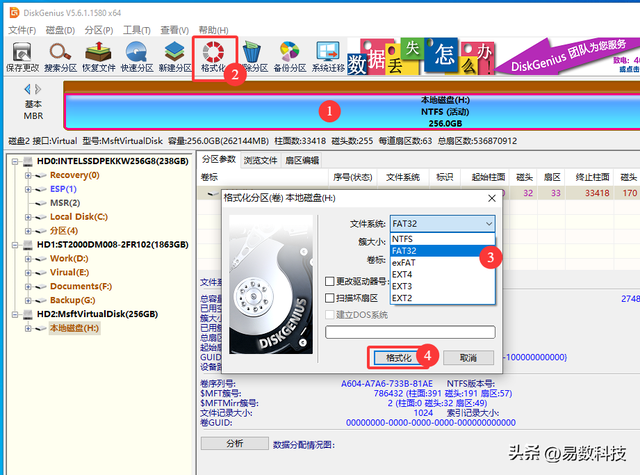Enable the 扫描坏扇区 checkbox
Image resolution: width=640 pixels, height=475 pixels.
[x=330, y=298]
